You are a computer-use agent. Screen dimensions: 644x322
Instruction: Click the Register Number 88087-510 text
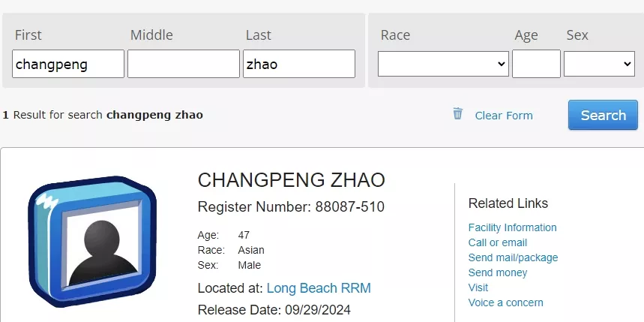[x=291, y=207]
